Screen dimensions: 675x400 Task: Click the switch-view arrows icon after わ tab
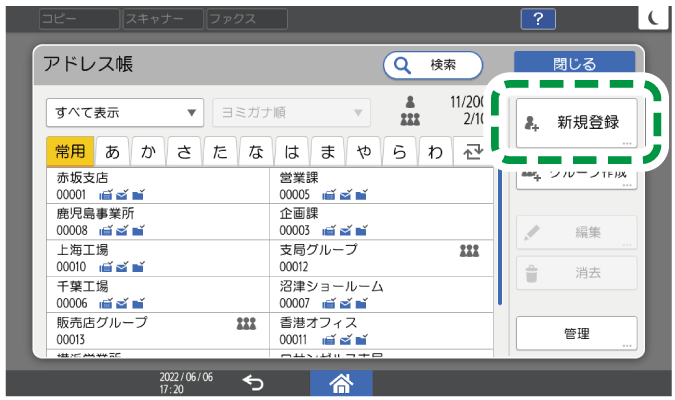473,152
